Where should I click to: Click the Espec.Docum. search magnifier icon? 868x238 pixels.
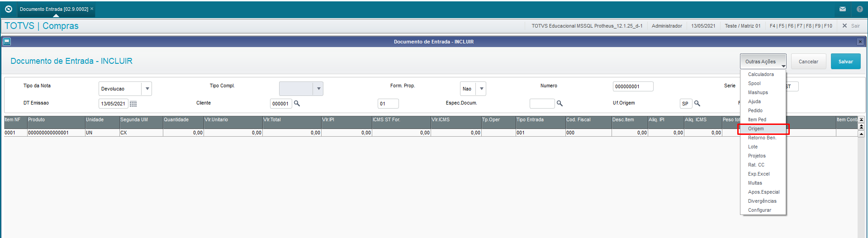(560, 104)
